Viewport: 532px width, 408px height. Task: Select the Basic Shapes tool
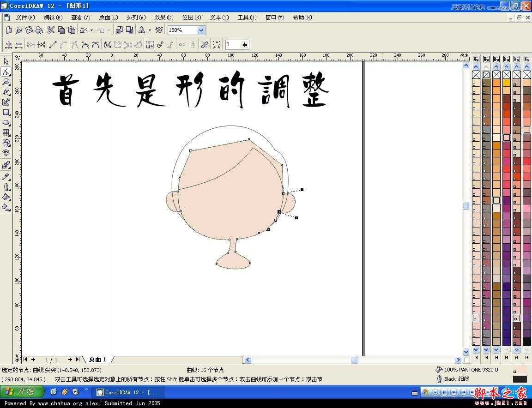pos(6,143)
